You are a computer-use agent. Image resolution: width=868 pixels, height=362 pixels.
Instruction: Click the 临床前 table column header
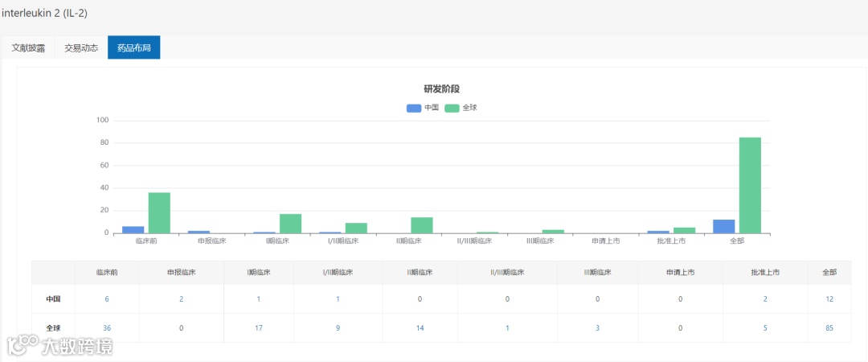pyautogui.click(x=107, y=272)
